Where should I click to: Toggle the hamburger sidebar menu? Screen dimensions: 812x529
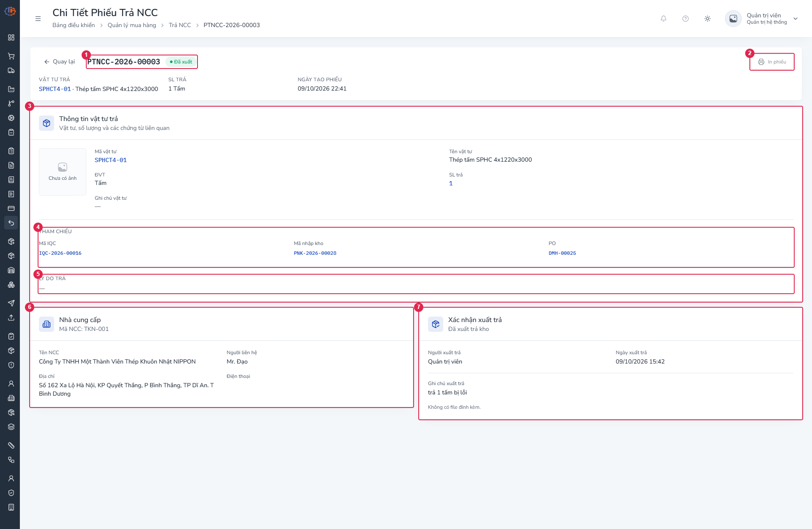tap(38, 19)
